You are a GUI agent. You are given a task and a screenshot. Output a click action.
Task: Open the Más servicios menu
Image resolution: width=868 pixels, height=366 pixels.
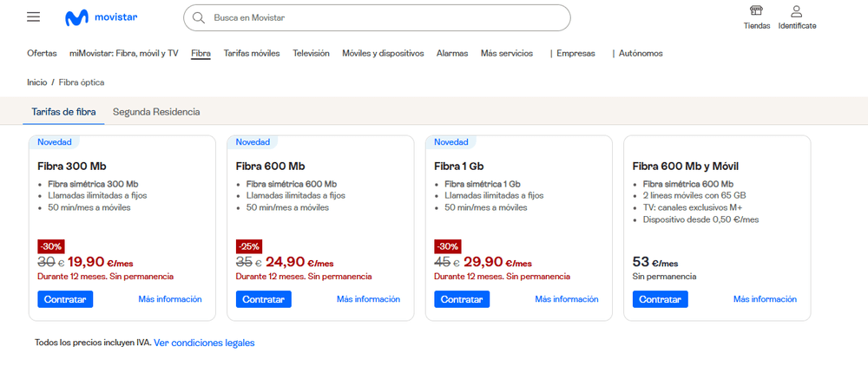click(x=507, y=54)
